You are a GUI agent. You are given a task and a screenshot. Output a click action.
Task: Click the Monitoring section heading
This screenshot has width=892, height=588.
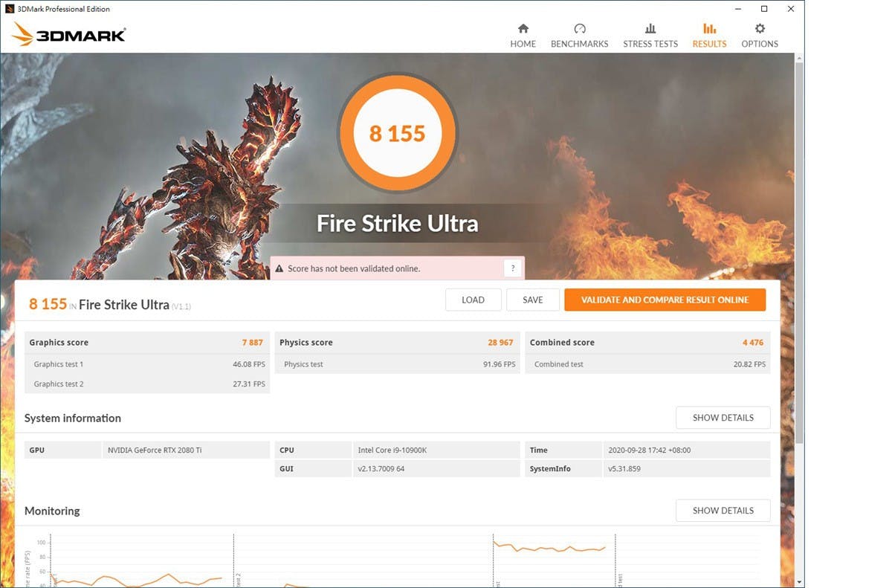coord(52,511)
